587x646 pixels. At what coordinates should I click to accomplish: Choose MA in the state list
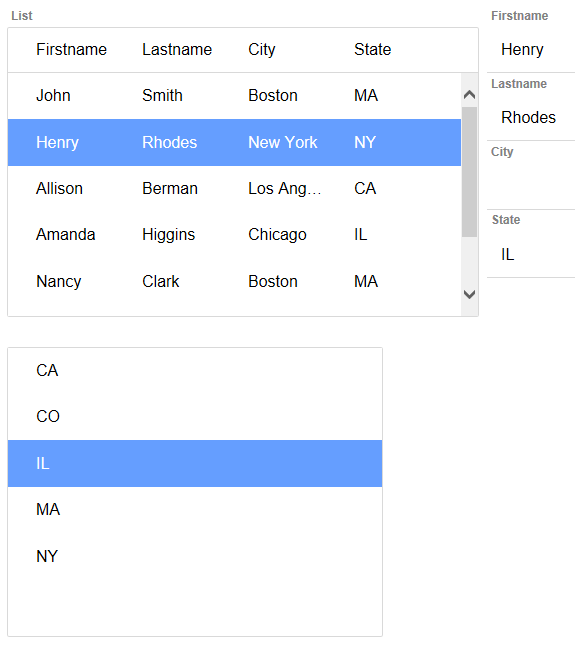point(195,510)
